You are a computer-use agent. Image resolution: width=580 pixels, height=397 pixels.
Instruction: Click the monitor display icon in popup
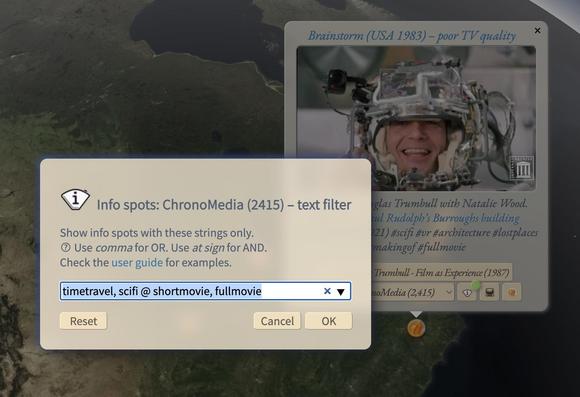pos(489,293)
